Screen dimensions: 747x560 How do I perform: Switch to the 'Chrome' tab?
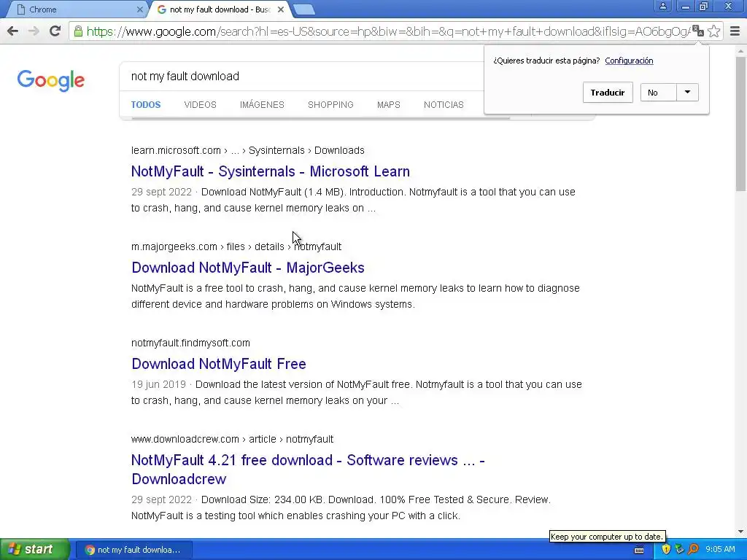[76, 9]
